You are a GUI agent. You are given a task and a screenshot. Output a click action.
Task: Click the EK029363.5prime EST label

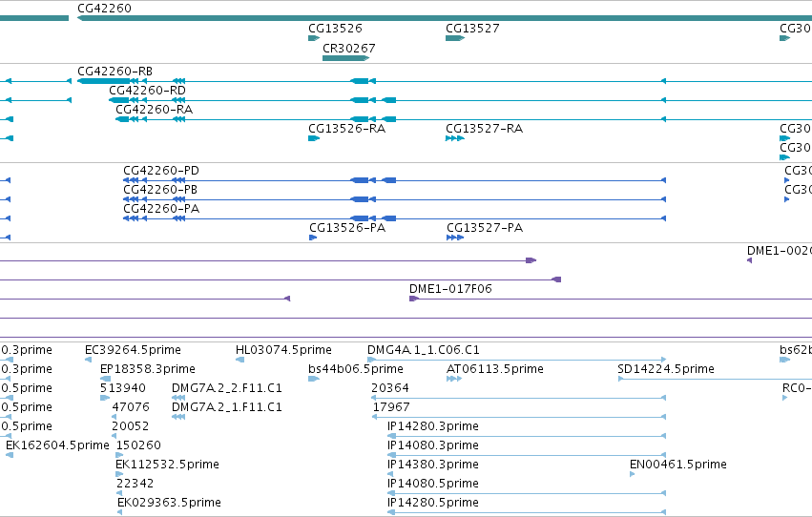(169, 504)
